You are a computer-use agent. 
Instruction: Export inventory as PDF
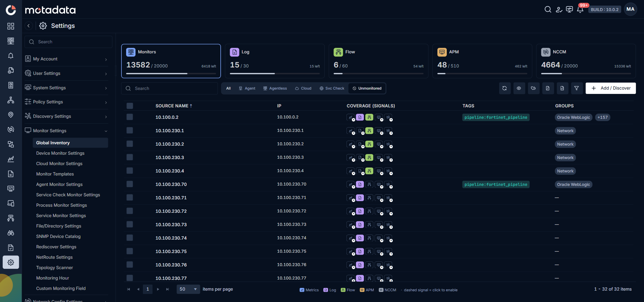[x=548, y=88]
